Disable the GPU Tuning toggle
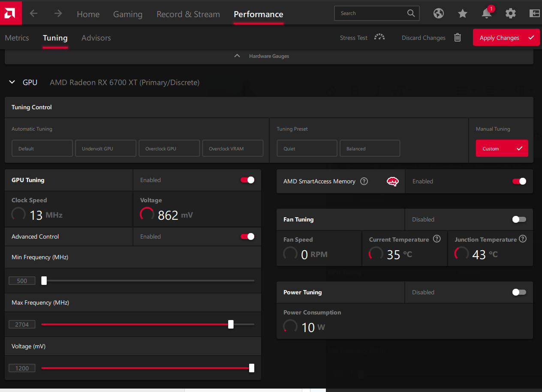Image resolution: width=542 pixels, height=392 pixels. point(247,180)
